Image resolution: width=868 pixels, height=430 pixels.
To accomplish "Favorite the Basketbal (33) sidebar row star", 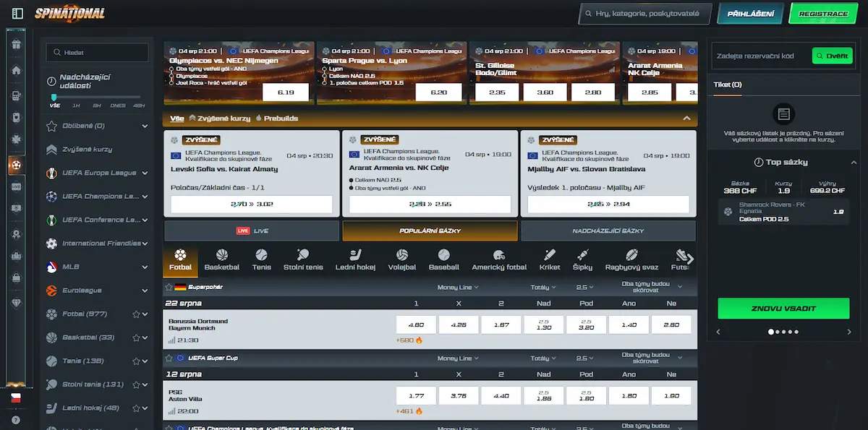I will (135, 337).
